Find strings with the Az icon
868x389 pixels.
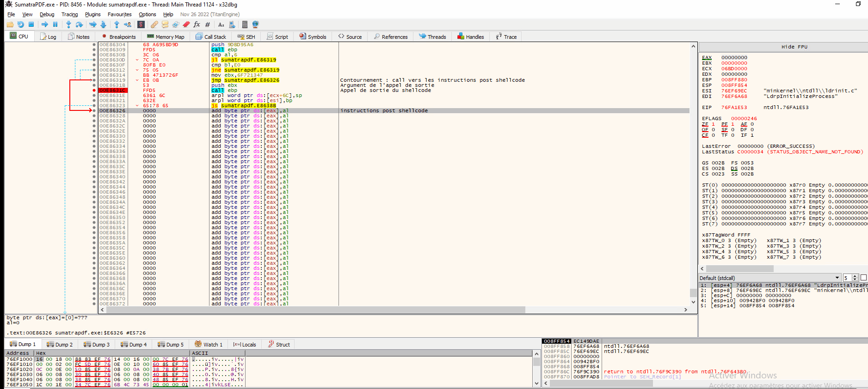click(x=221, y=24)
